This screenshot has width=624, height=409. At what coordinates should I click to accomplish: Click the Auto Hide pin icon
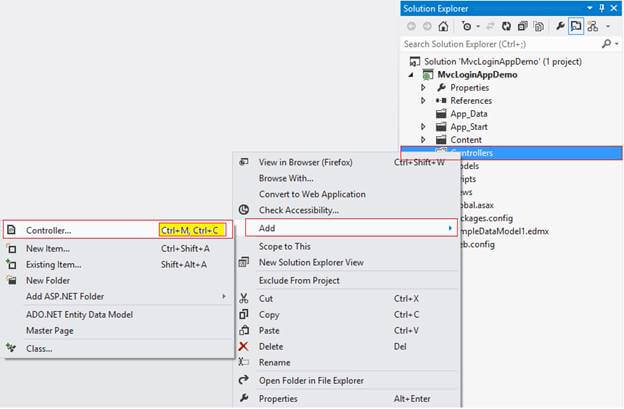(x=602, y=8)
